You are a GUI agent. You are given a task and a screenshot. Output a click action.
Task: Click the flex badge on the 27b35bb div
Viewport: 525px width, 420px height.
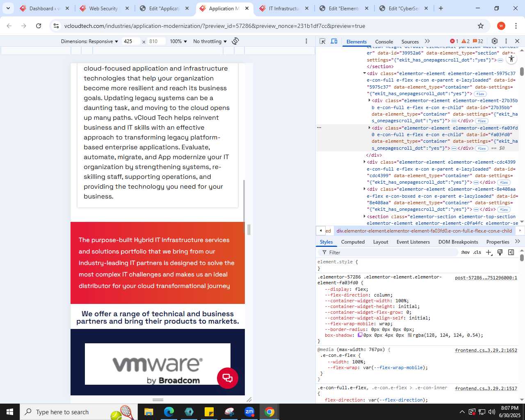(x=482, y=121)
